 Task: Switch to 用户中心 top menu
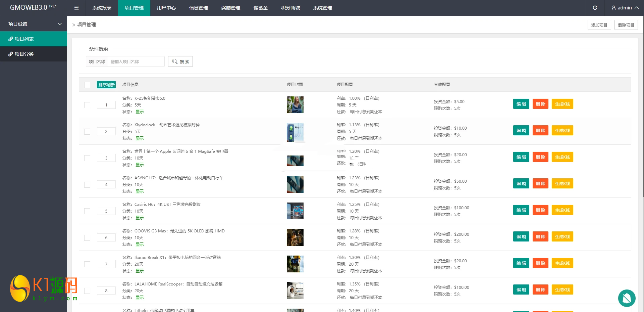point(166,8)
